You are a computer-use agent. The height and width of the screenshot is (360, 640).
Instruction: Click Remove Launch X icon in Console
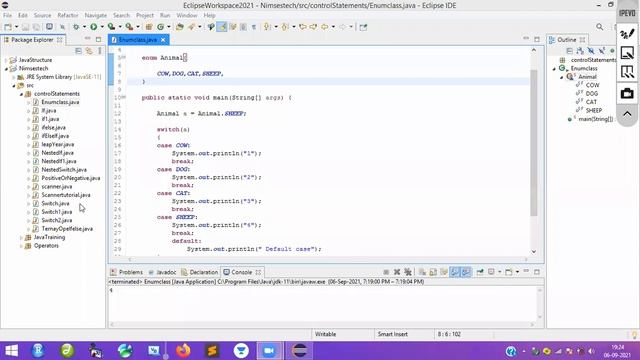[397, 272]
